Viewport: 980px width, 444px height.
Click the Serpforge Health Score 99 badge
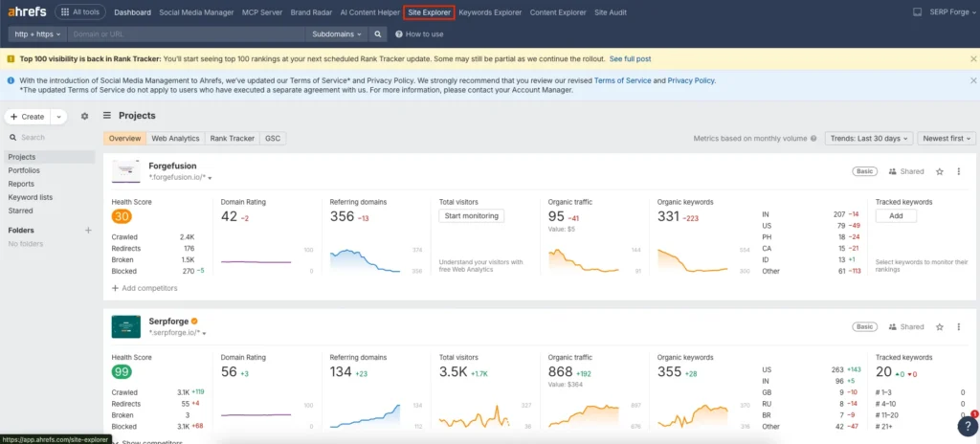[122, 372]
